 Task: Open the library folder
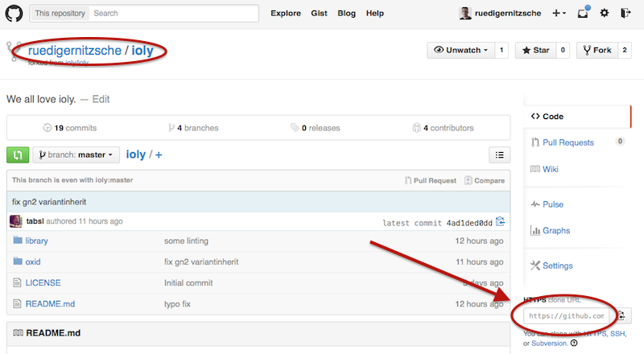point(36,241)
